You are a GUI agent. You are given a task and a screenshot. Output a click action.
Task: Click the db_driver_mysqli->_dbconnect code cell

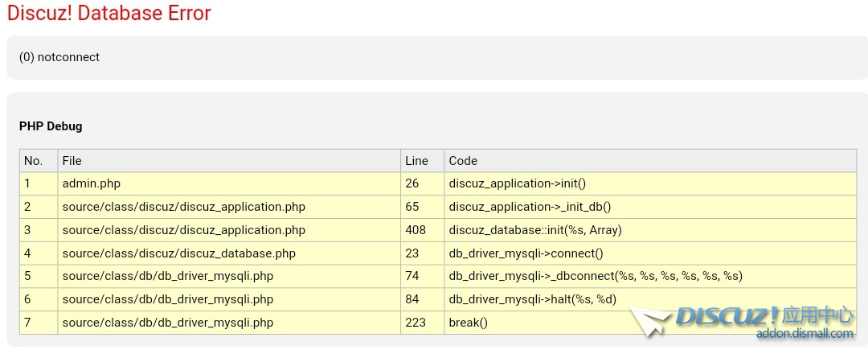595,276
